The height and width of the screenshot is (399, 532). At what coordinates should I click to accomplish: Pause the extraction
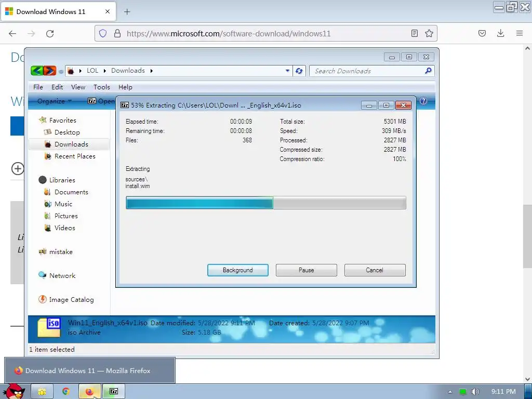pyautogui.click(x=307, y=270)
